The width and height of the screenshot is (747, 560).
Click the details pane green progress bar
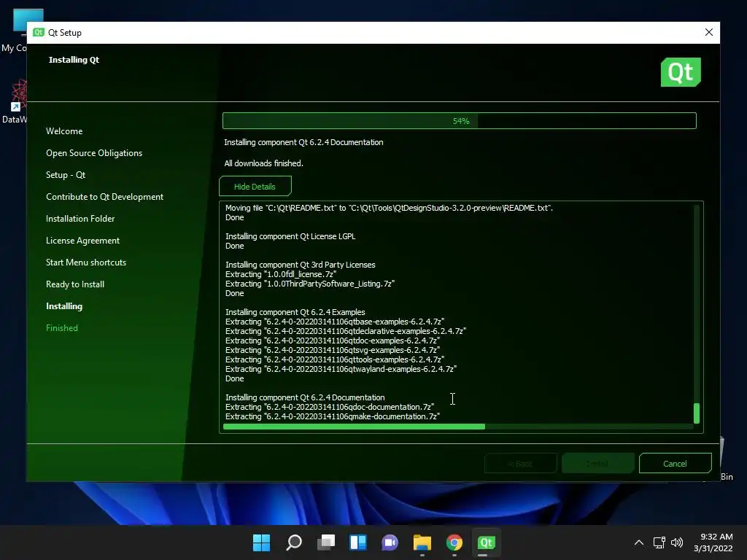tap(354, 427)
